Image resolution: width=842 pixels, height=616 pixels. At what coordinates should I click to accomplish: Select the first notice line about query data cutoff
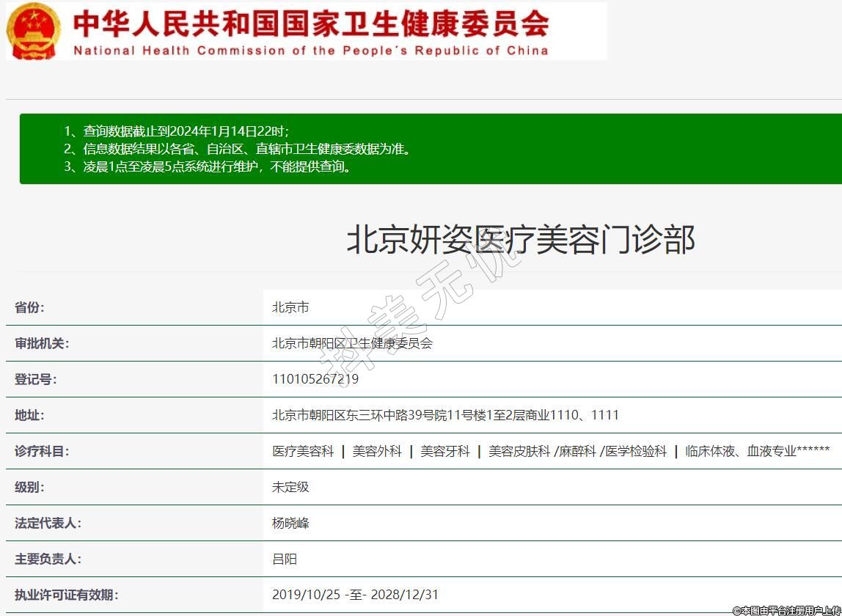coord(176,131)
